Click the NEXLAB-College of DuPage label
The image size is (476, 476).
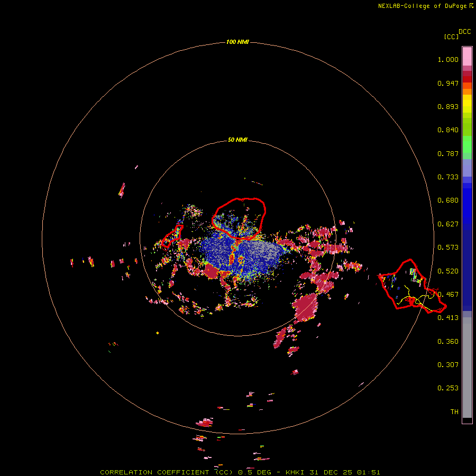pyautogui.click(x=422, y=6)
